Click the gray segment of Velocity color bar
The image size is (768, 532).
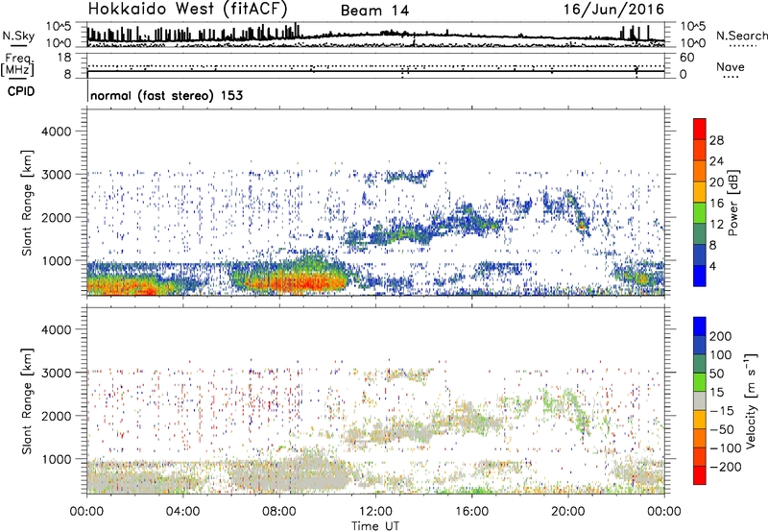click(x=700, y=401)
